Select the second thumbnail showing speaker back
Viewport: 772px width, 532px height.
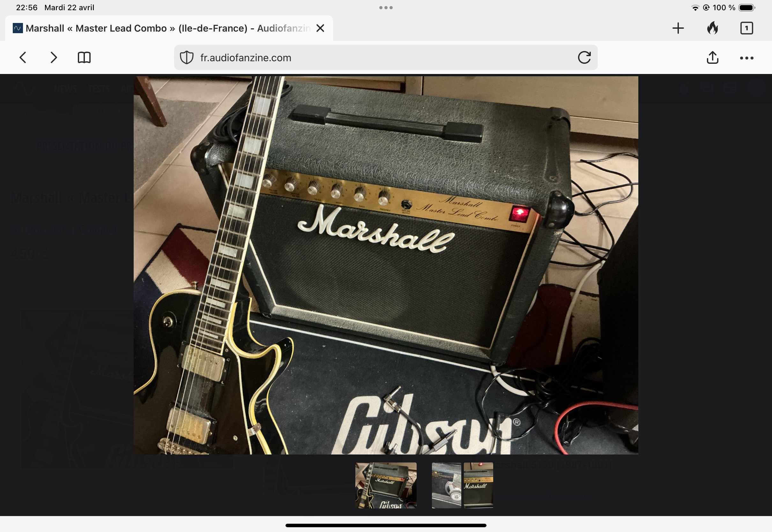pyautogui.click(x=447, y=485)
